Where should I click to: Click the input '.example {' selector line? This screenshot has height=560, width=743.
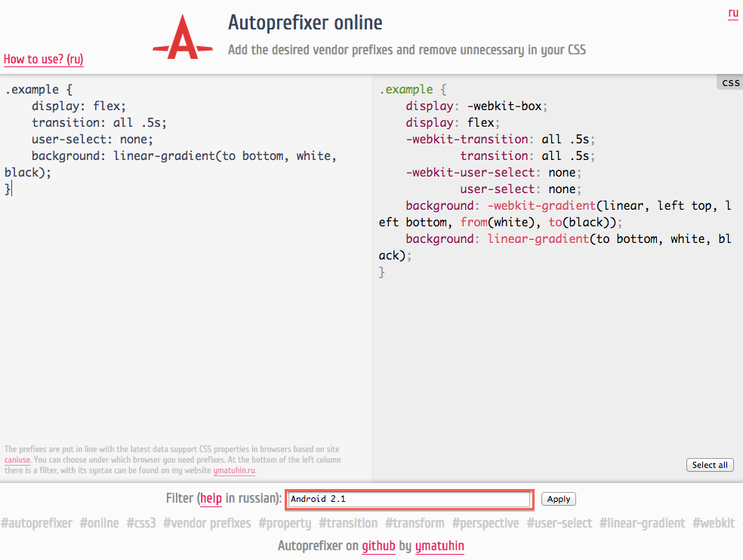[39, 90]
